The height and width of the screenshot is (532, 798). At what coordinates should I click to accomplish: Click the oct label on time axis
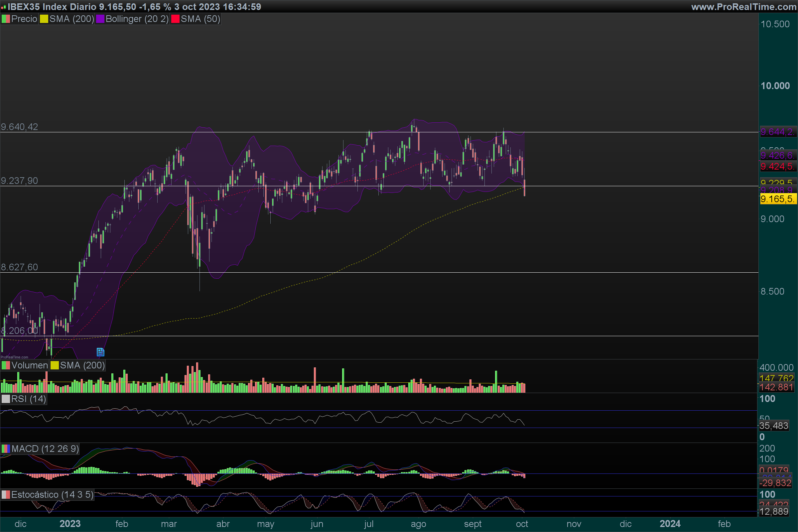point(522,524)
